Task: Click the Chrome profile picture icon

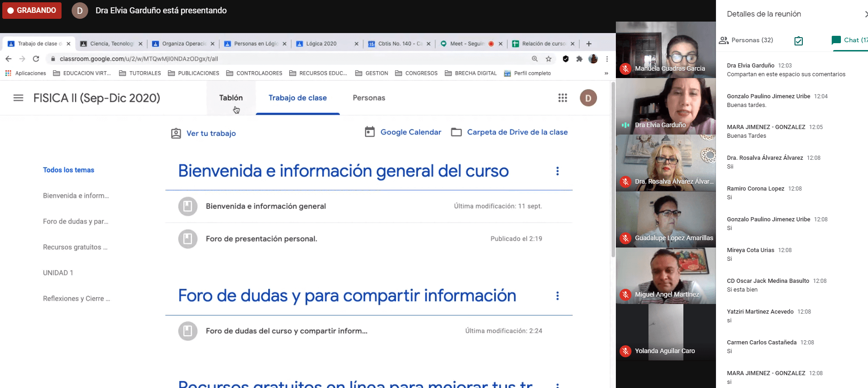Action: tap(593, 59)
